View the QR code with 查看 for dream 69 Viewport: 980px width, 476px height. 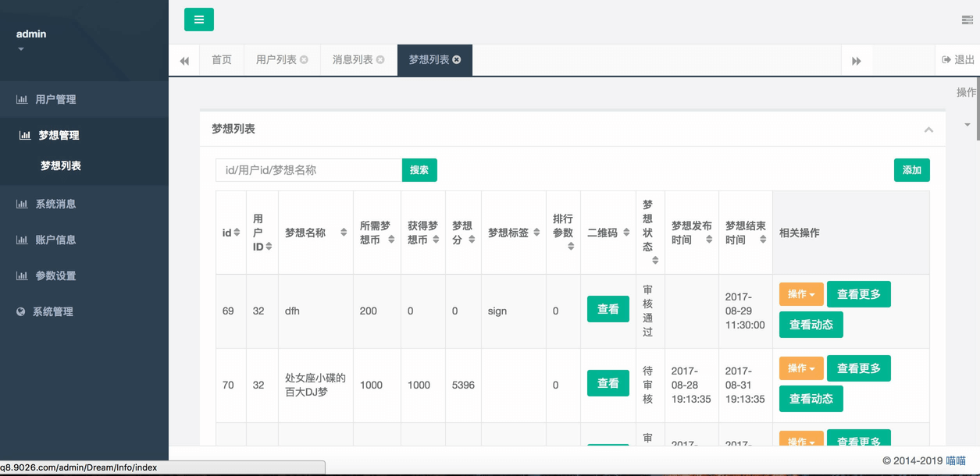pyautogui.click(x=608, y=310)
